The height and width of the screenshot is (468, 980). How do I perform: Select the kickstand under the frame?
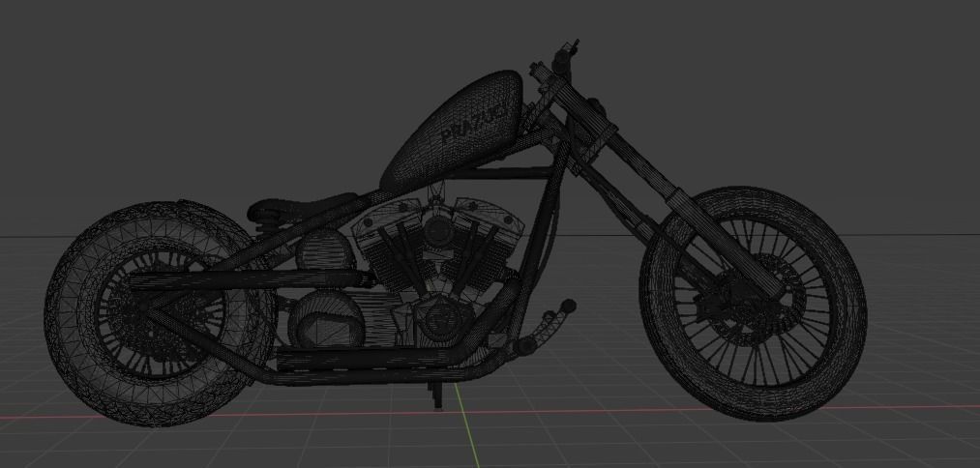(x=437, y=395)
